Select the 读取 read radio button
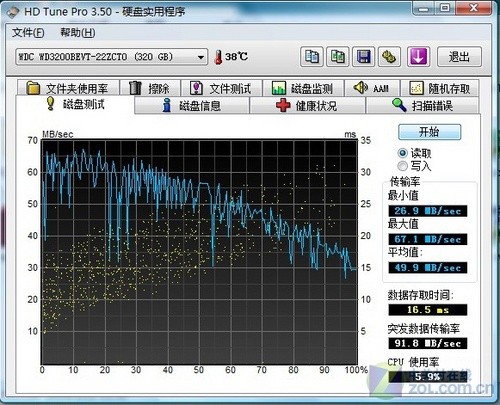Screen dimensions: 500x405 (x=403, y=153)
